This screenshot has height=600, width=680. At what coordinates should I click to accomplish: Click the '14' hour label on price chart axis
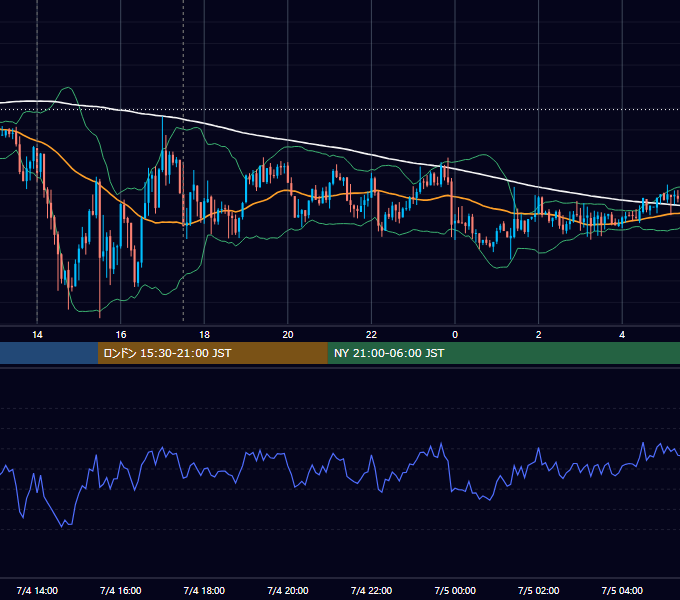37,335
